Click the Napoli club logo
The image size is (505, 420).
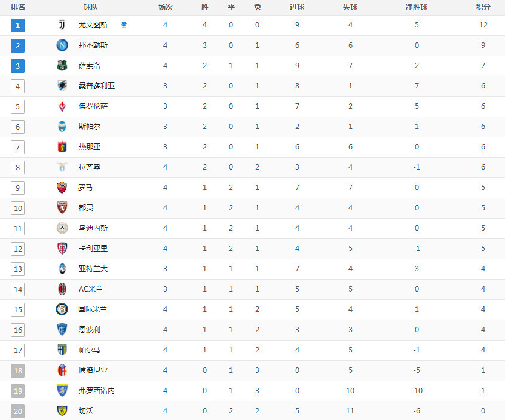[x=62, y=45]
